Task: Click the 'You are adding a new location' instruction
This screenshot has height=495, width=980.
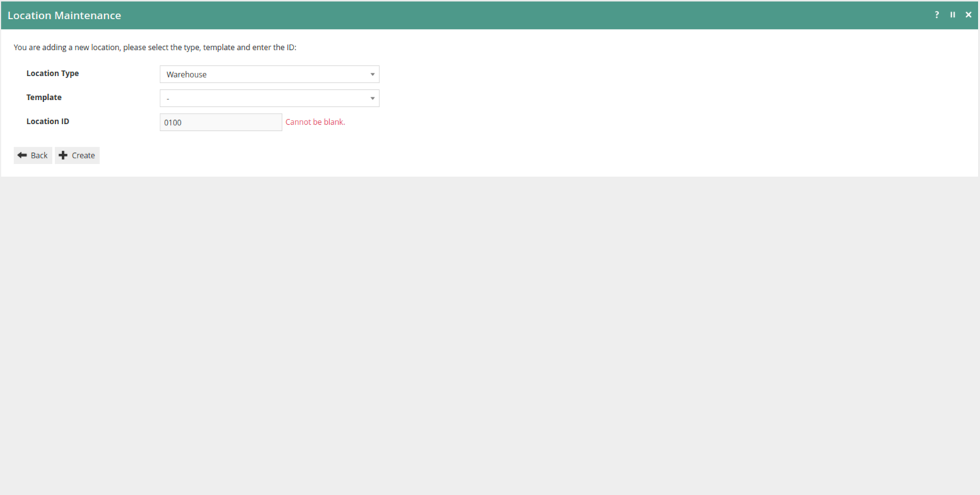Action: point(155,47)
